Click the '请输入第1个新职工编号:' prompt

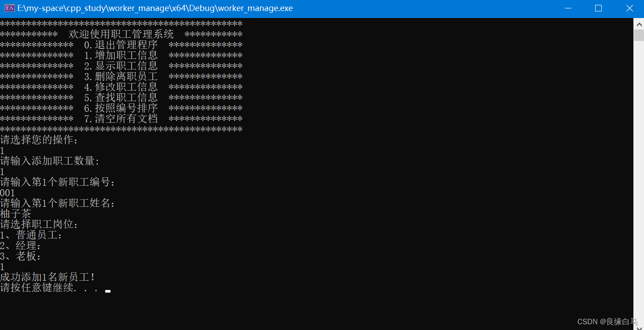[x=58, y=182]
